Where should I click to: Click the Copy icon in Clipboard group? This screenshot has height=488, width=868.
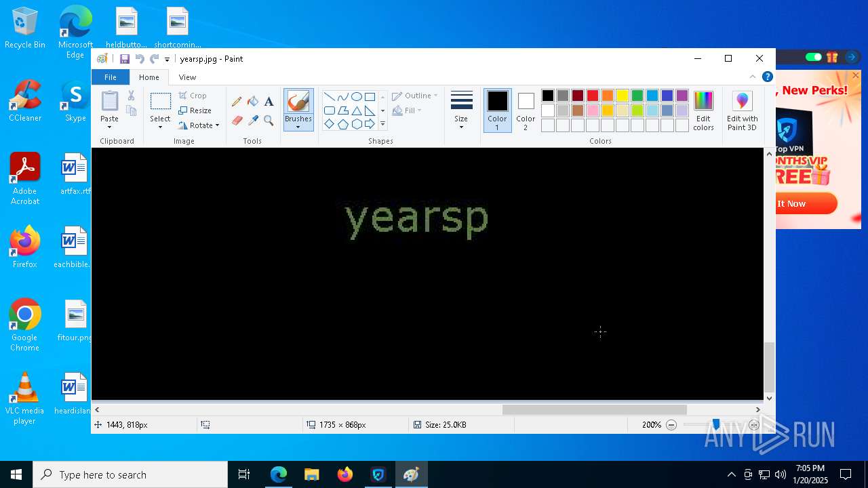tap(131, 110)
